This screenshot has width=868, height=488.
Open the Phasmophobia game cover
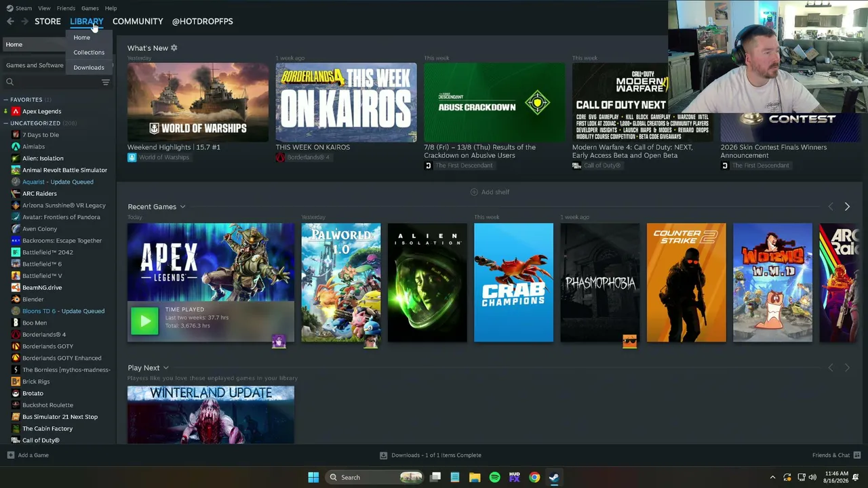(x=600, y=283)
